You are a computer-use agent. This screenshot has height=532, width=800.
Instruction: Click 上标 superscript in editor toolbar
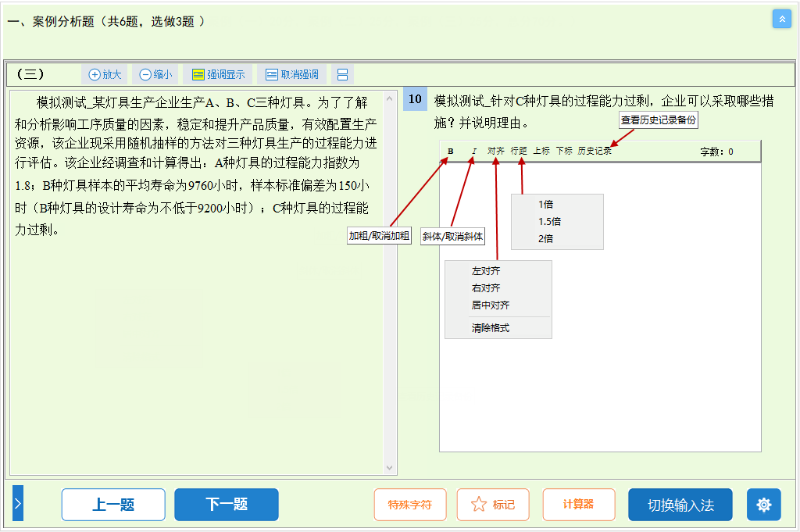pos(541,152)
